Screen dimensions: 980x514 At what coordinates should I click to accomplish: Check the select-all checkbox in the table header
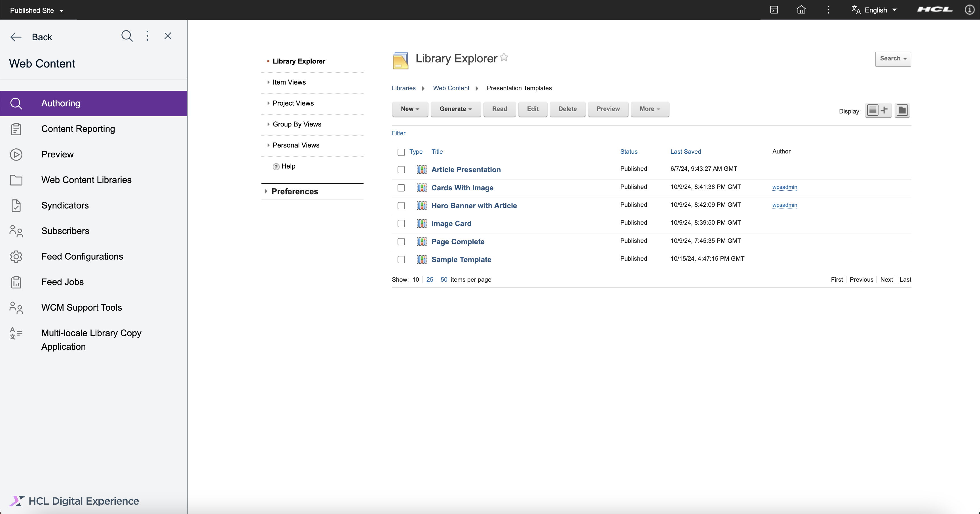(x=401, y=152)
